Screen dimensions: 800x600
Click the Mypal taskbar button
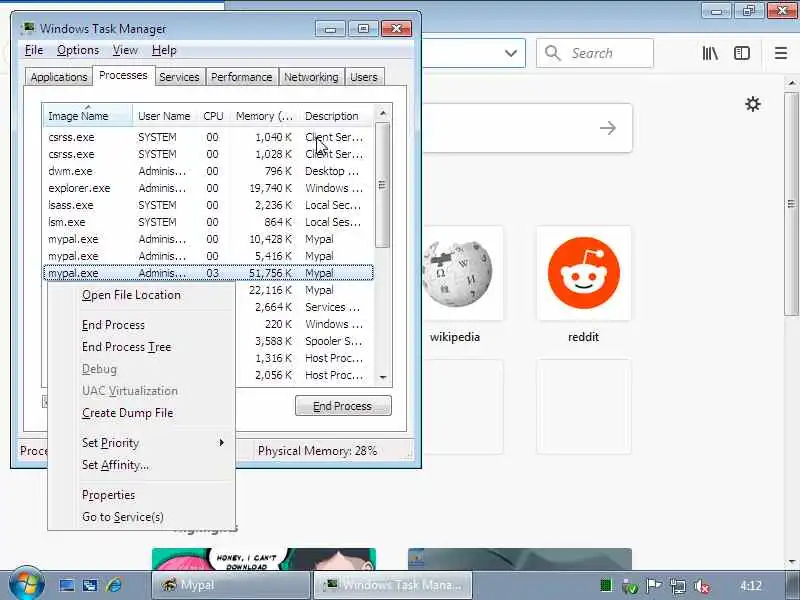[x=231, y=585]
